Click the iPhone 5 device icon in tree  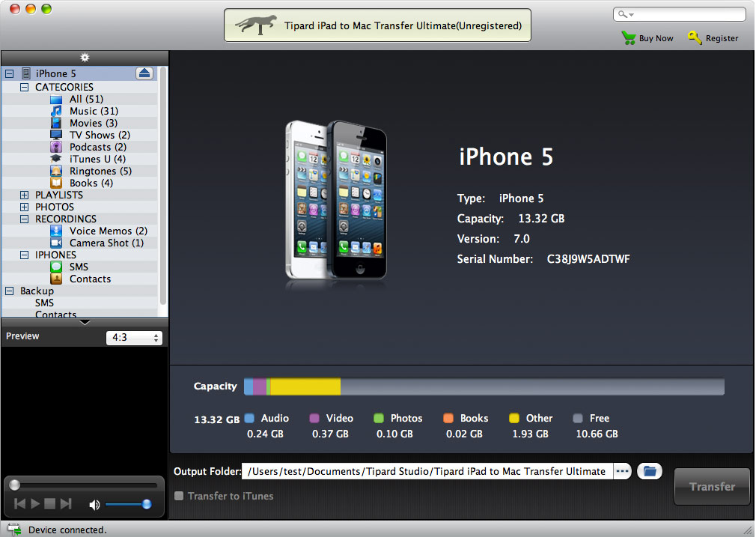click(x=26, y=73)
